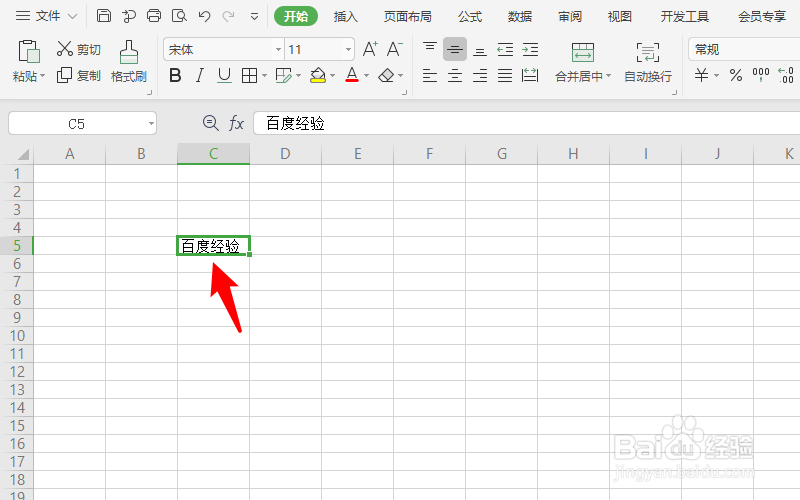Click the eraser clear icon
The width and height of the screenshot is (800, 500).
pos(386,76)
